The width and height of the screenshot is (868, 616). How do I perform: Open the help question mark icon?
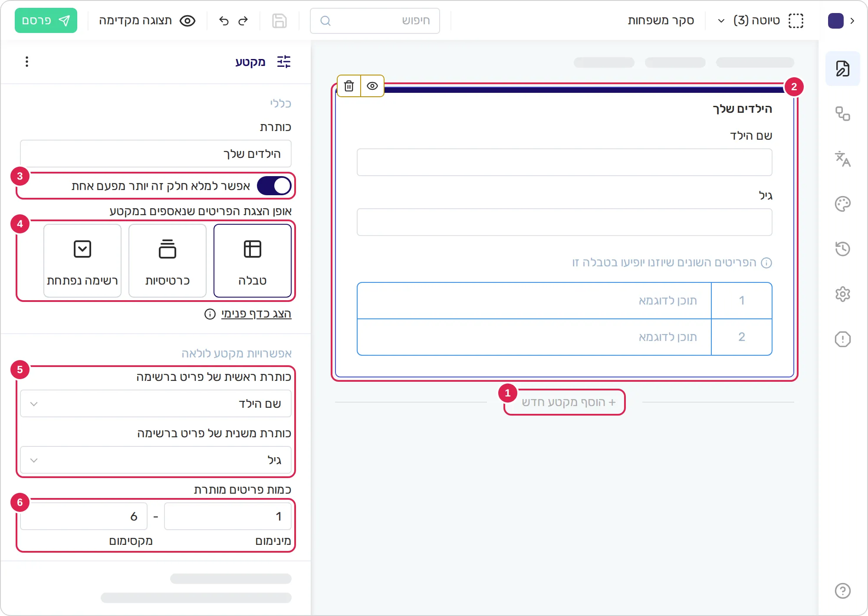pos(843,591)
